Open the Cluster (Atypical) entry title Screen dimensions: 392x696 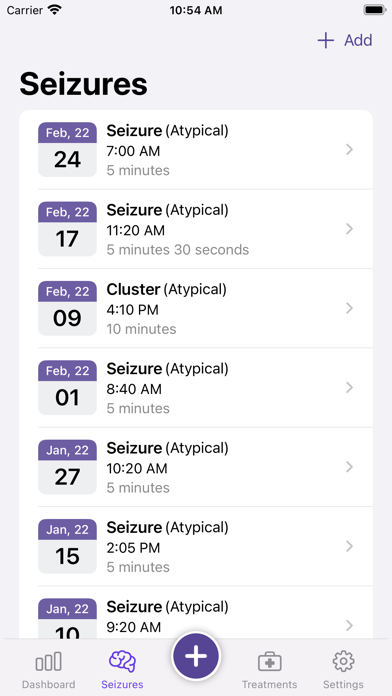coord(166,289)
